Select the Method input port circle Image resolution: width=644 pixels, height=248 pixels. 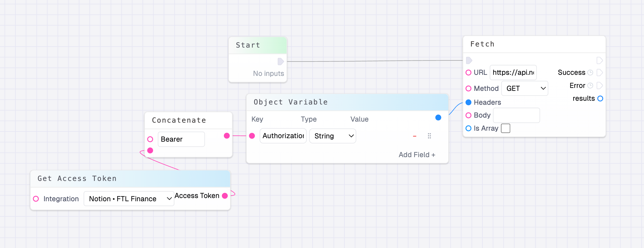coord(469,88)
